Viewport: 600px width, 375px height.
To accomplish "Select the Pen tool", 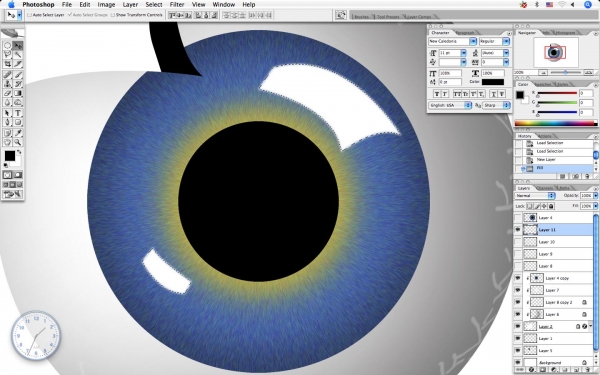I will [7, 122].
